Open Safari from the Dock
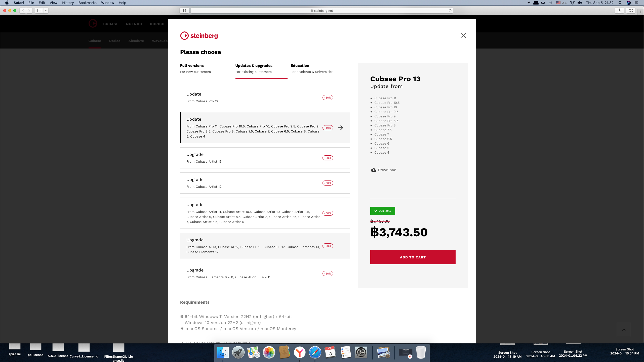Screen dimensions: 644x362 click(315, 352)
